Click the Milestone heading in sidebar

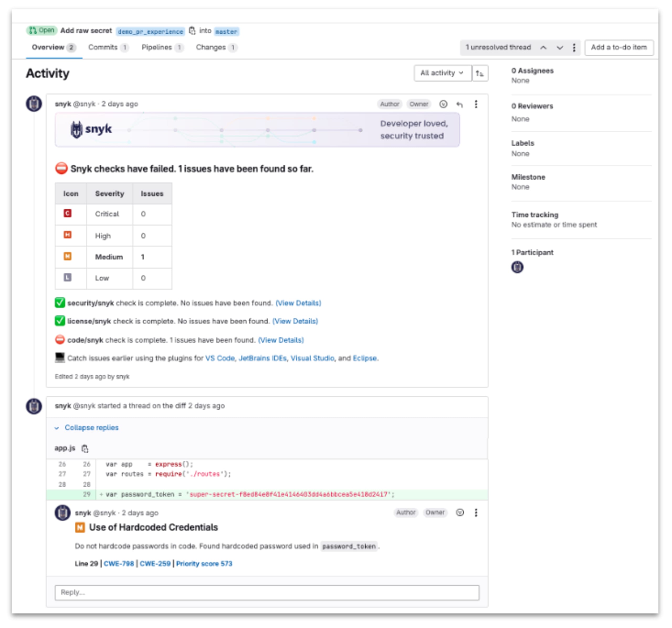[x=528, y=177]
